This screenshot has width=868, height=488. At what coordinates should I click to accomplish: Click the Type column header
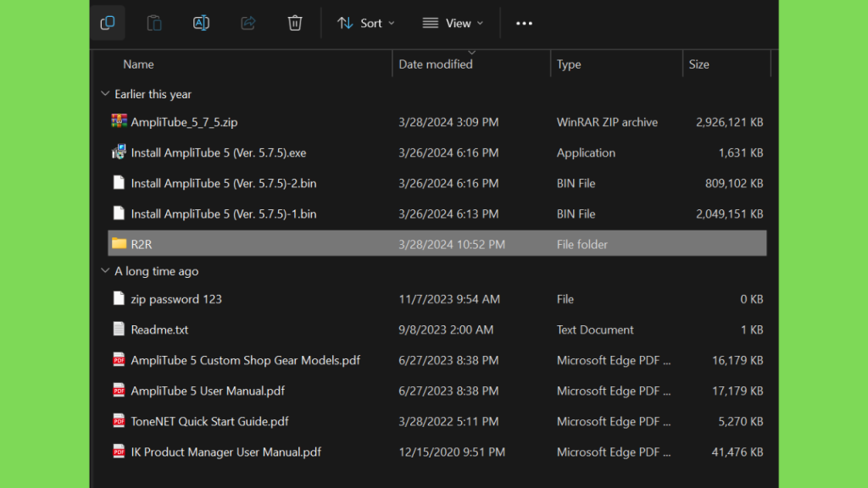(569, 64)
